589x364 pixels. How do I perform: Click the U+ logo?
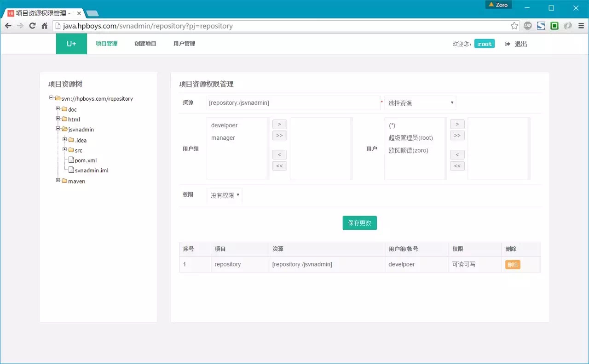pos(71,44)
